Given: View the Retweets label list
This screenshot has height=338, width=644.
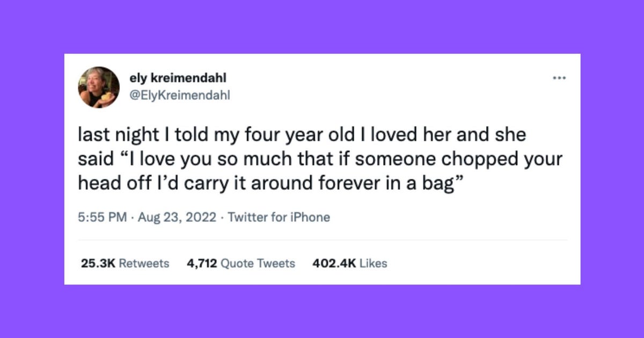Looking at the screenshot, I should [x=143, y=263].
